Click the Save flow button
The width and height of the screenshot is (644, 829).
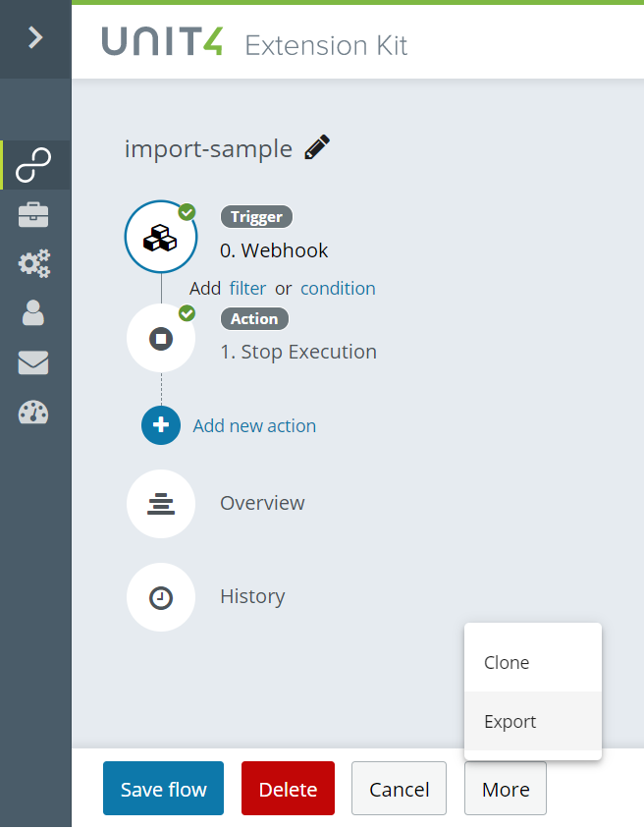[163, 789]
